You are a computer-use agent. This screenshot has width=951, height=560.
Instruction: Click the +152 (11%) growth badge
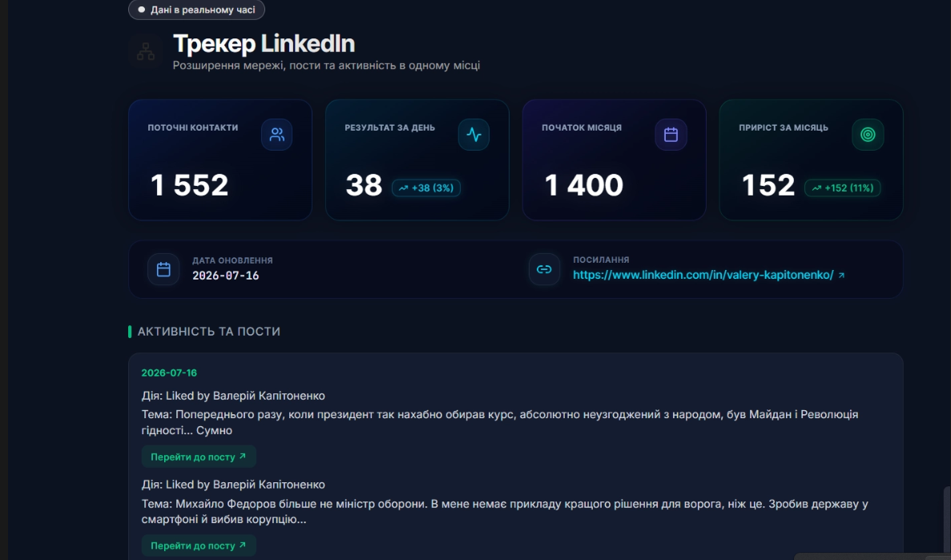coord(842,188)
